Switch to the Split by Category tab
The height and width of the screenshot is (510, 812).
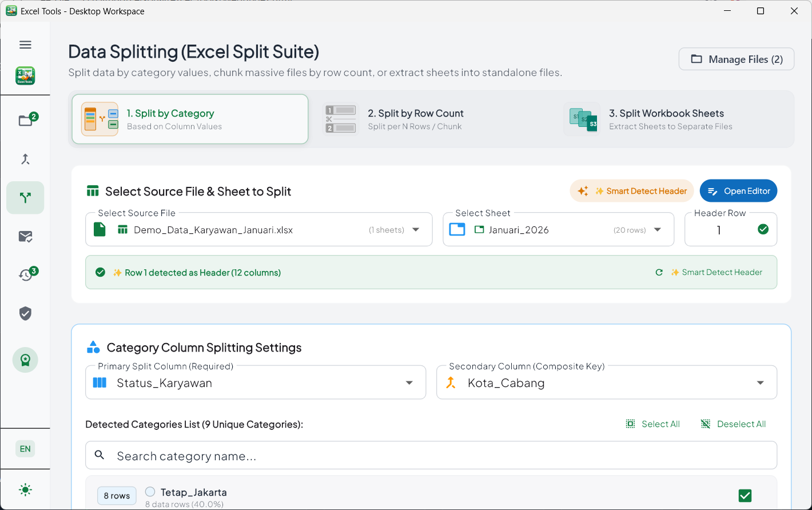(x=190, y=119)
